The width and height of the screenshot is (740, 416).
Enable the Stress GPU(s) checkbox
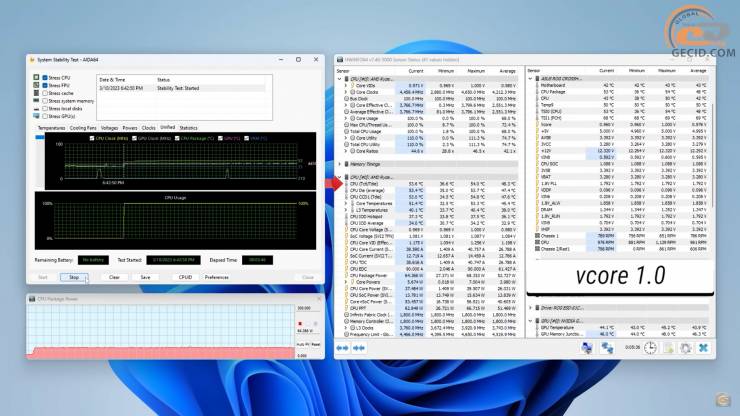pos(45,116)
